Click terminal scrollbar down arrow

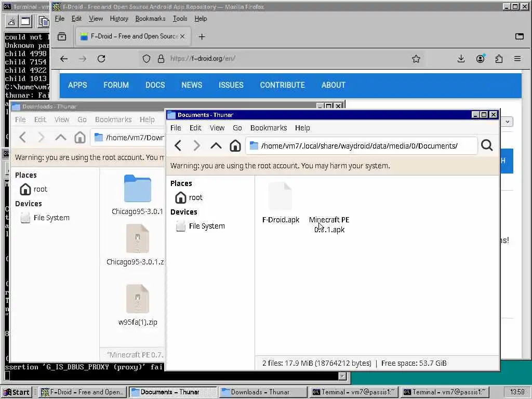pyautogui.click(x=342, y=376)
